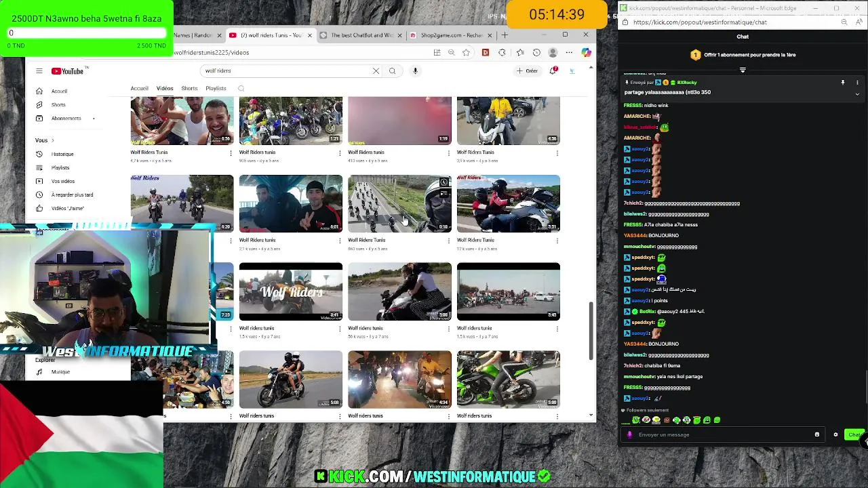This screenshot has height=488, width=868.
Task: Open Edge favorites list icon
Action: pos(520,52)
